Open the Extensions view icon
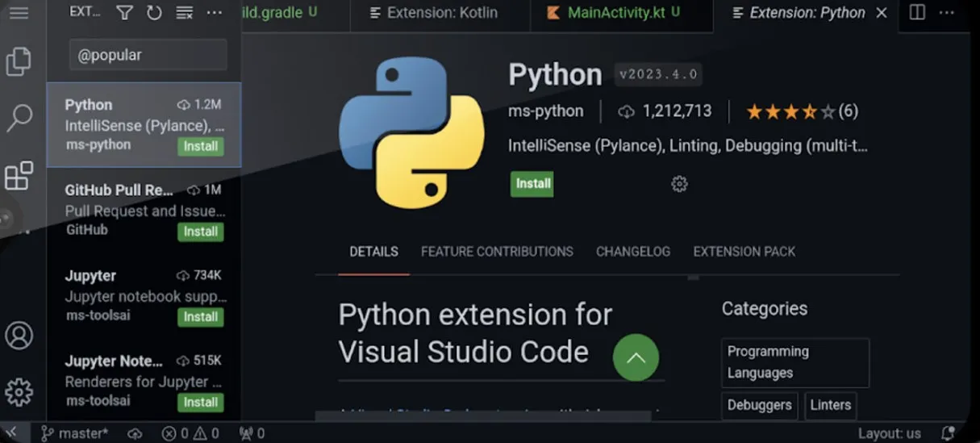The height and width of the screenshot is (443, 980). 19,175
